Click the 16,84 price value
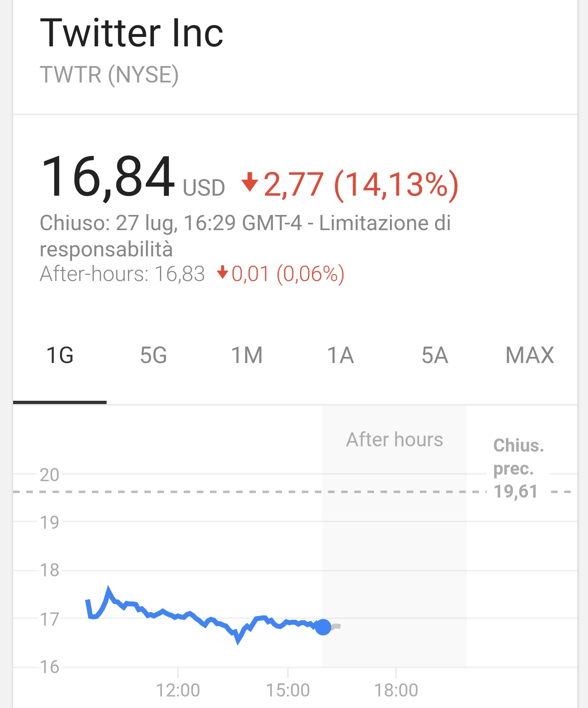 108,176
